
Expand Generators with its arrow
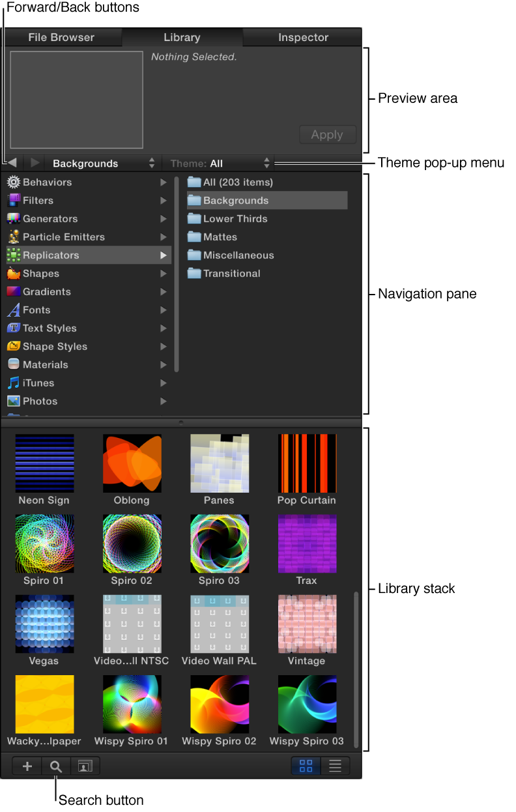coord(164,219)
